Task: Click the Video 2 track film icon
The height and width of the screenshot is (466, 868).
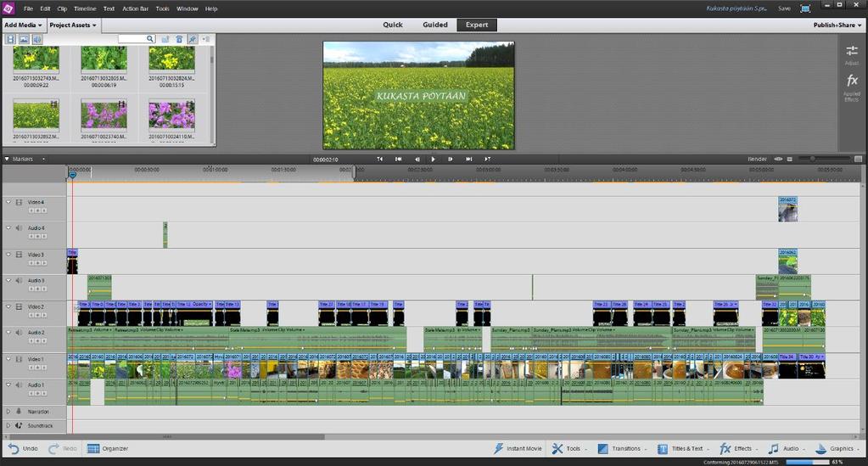Action: pos(19,306)
